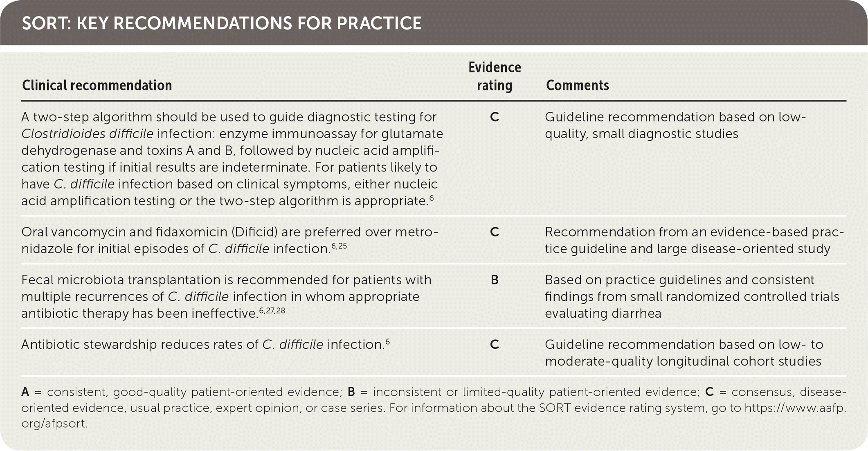The image size is (868, 451).
Task: Click superscript citation 6,25 after vancomycin recommendation
Action: (339, 246)
